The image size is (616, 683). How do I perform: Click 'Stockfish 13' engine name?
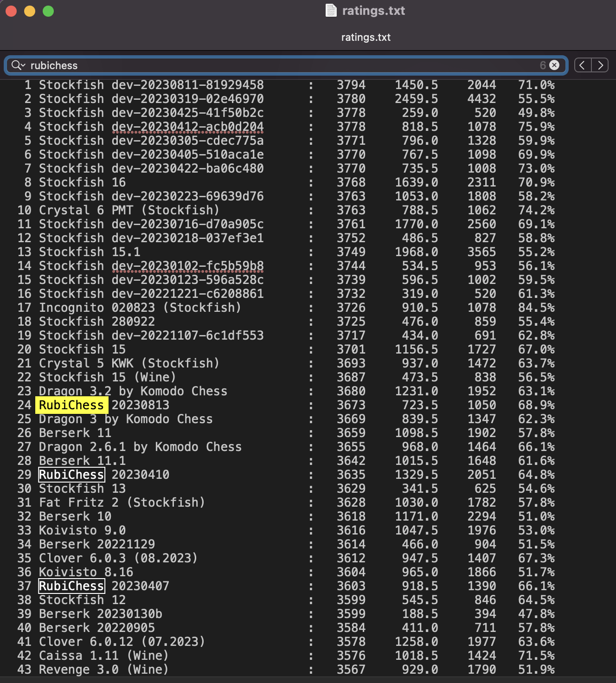[82, 489]
